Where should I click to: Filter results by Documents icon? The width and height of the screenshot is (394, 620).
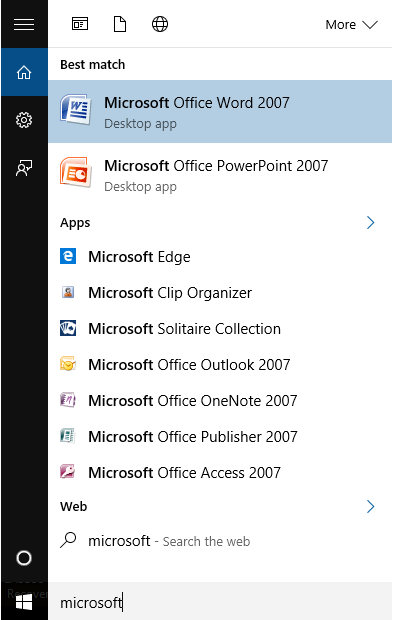(120, 24)
